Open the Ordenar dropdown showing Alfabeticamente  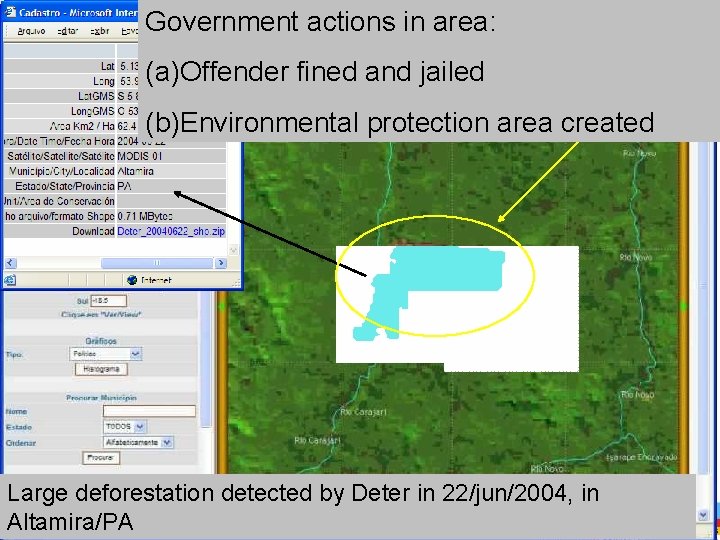click(138, 442)
